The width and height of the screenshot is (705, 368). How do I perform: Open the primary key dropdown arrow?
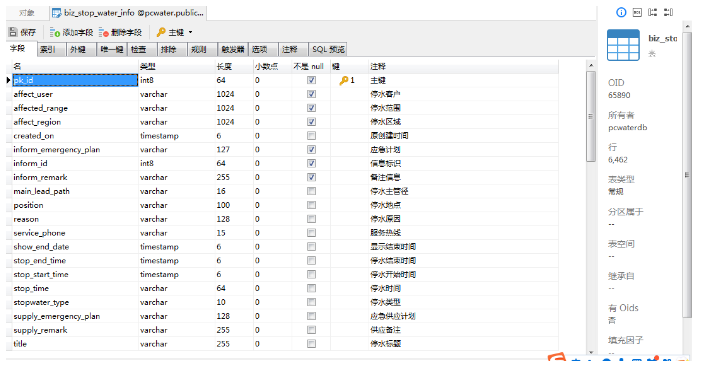[191, 32]
